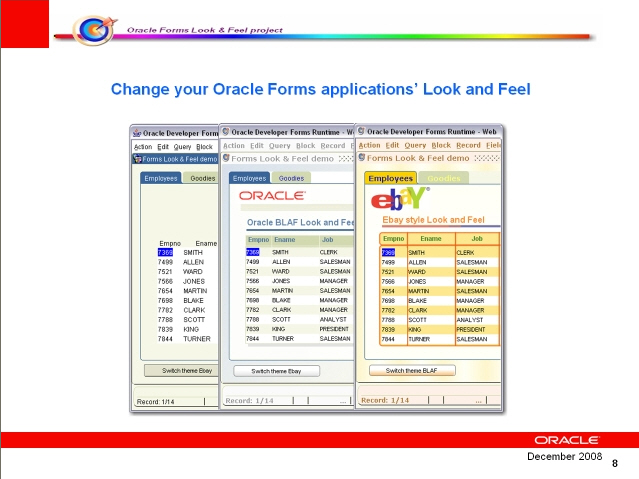Click the Empno column header in the Ebay table
This screenshot has height=479, width=639.
pos(393,238)
